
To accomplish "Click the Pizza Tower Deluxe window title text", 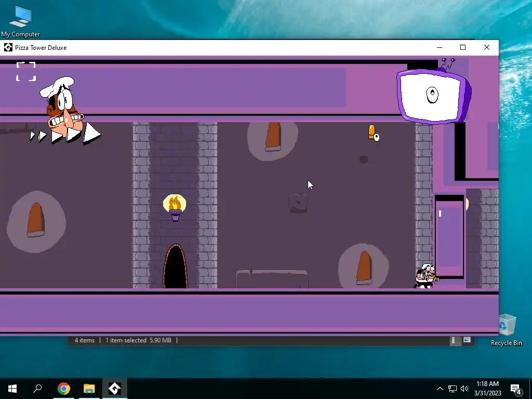I will click(x=41, y=48).
